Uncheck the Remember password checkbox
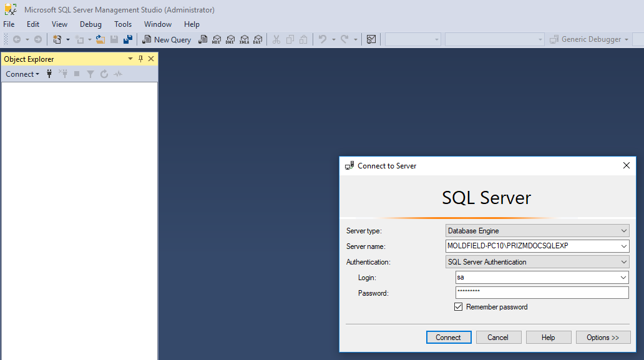The height and width of the screenshot is (360, 644). pos(459,306)
